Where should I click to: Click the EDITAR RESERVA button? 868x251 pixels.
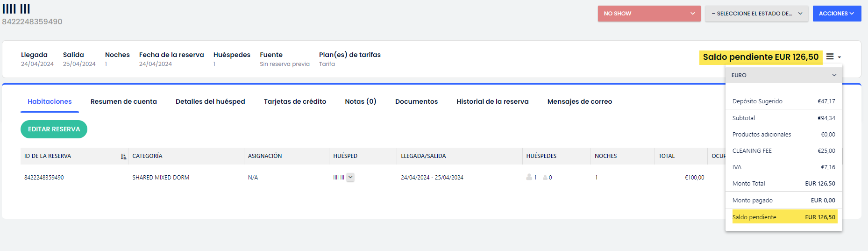[54, 129]
